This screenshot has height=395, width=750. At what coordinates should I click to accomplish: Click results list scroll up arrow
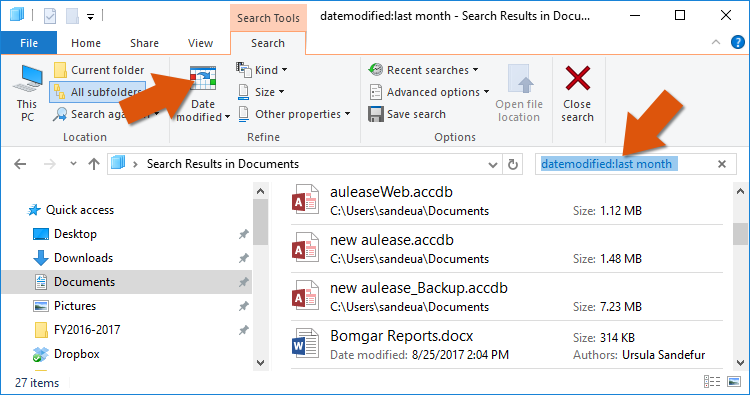coord(740,191)
